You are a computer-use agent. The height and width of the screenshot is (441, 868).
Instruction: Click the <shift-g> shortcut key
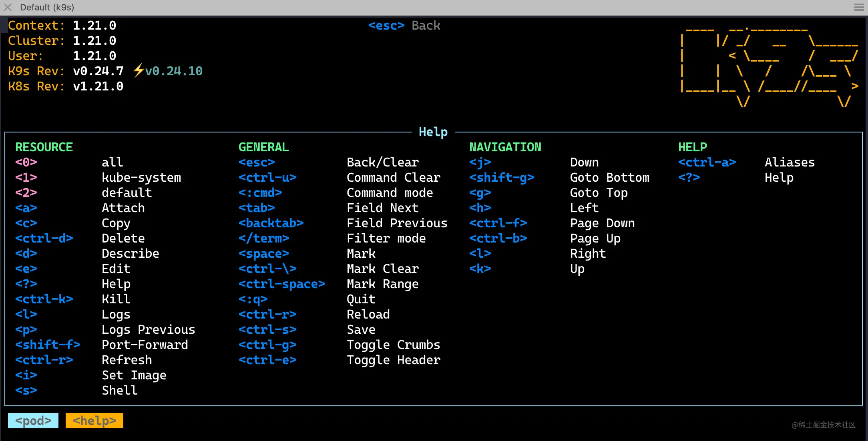click(x=502, y=178)
